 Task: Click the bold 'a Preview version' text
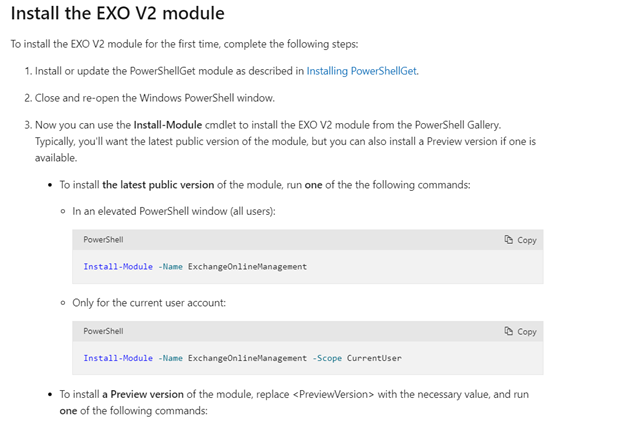click(x=143, y=394)
